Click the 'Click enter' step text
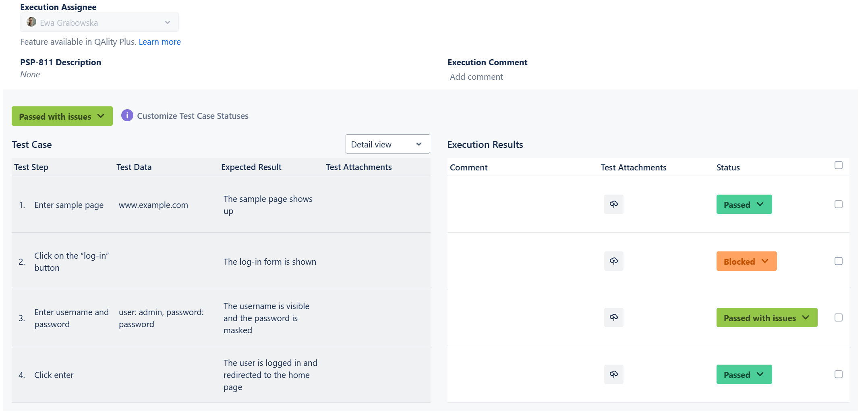Image resolution: width=868 pixels, height=417 pixels. click(54, 375)
